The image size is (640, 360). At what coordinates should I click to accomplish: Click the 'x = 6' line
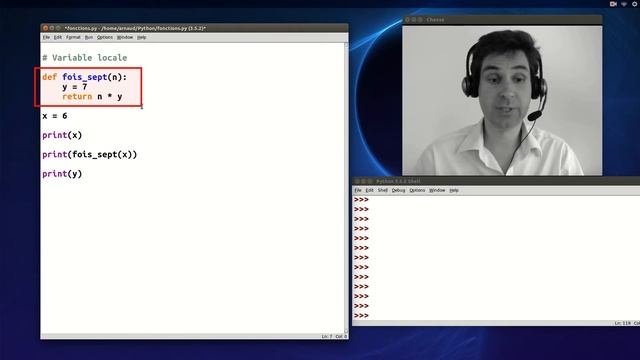55,116
